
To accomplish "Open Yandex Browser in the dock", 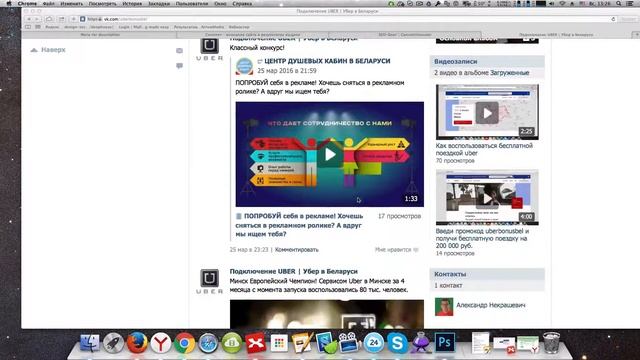I will coord(161,343).
